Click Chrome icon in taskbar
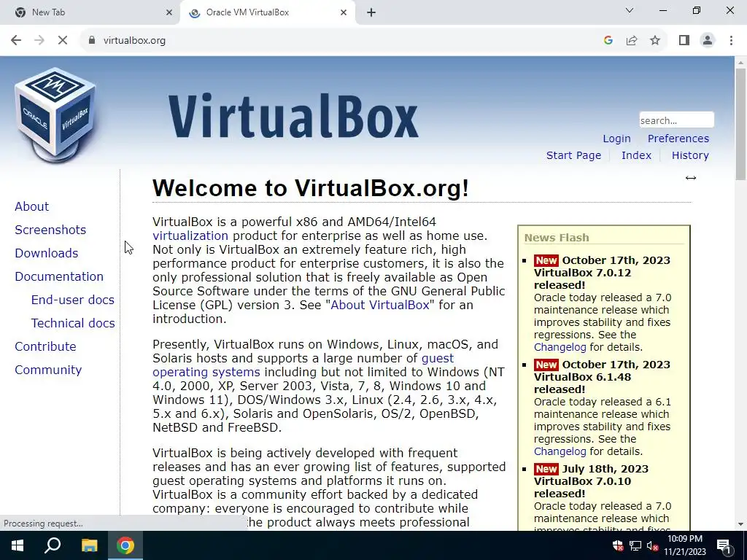The image size is (747, 560). (125, 545)
